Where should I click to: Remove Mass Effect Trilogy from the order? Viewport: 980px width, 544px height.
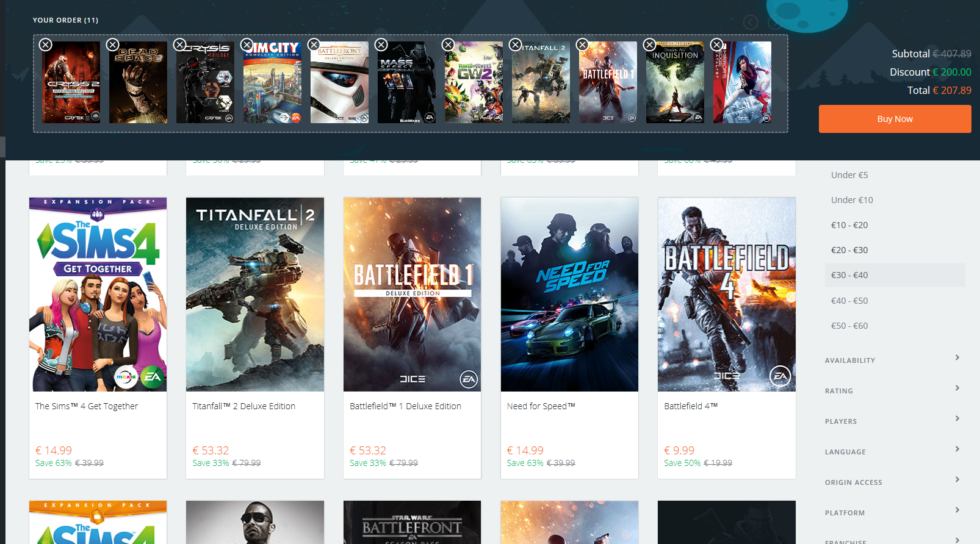pos(381,45)
